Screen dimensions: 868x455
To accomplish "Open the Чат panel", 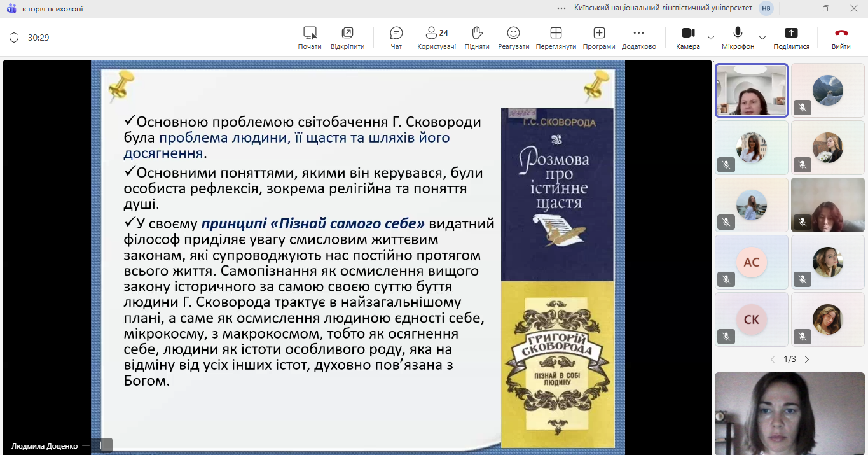I will tap(396, 38).
